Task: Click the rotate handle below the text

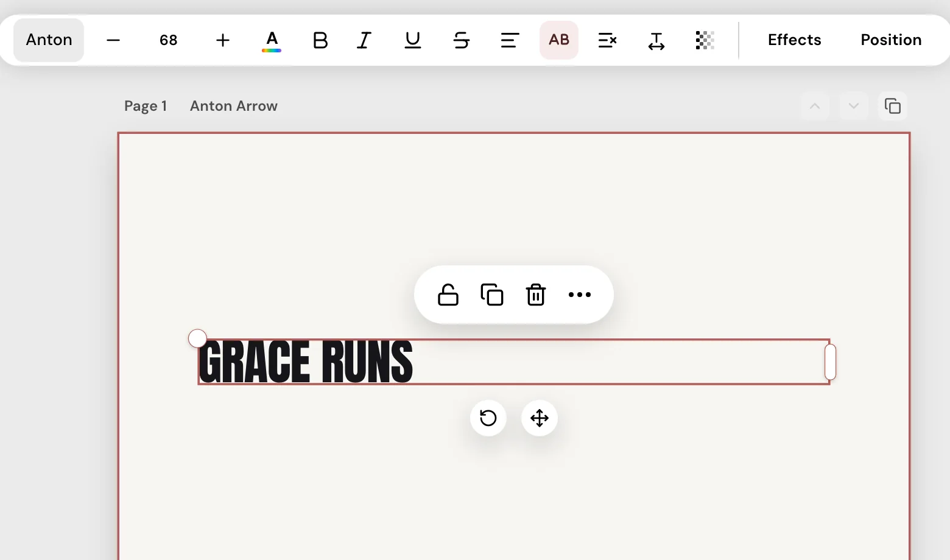Action: coord(488,418)
